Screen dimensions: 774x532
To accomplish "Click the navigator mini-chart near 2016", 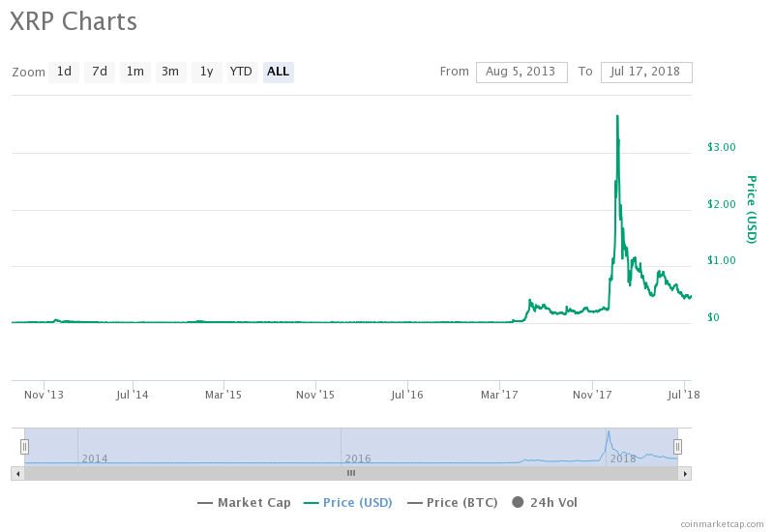I will click(x=357, y=458).
